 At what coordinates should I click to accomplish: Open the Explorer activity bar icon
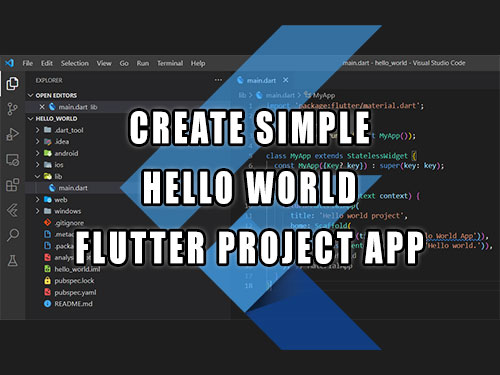(x=12, y=83)
